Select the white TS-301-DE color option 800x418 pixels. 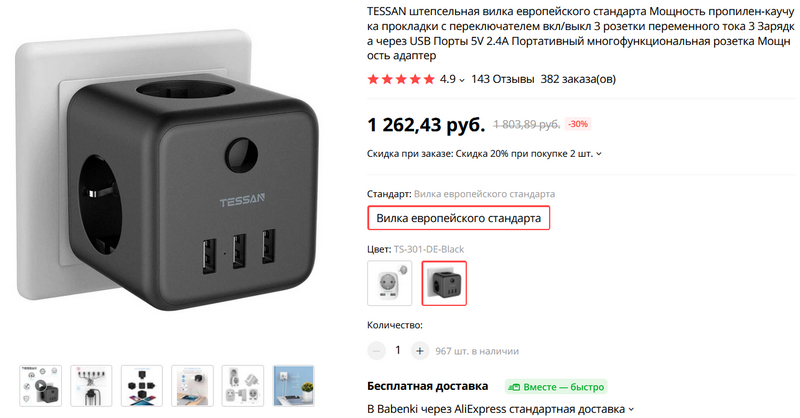click(389, 283)
